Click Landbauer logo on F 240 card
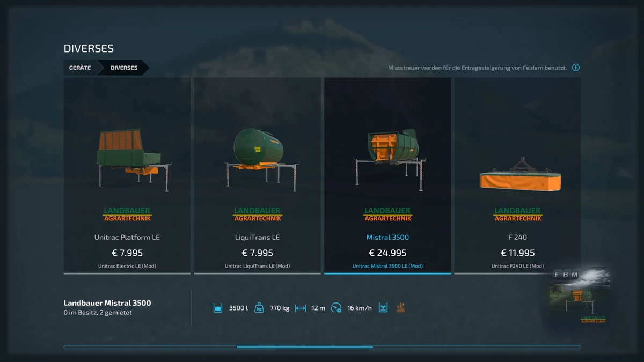The width and height of the screenshot is (644, 362). click(x=518, y=215)
